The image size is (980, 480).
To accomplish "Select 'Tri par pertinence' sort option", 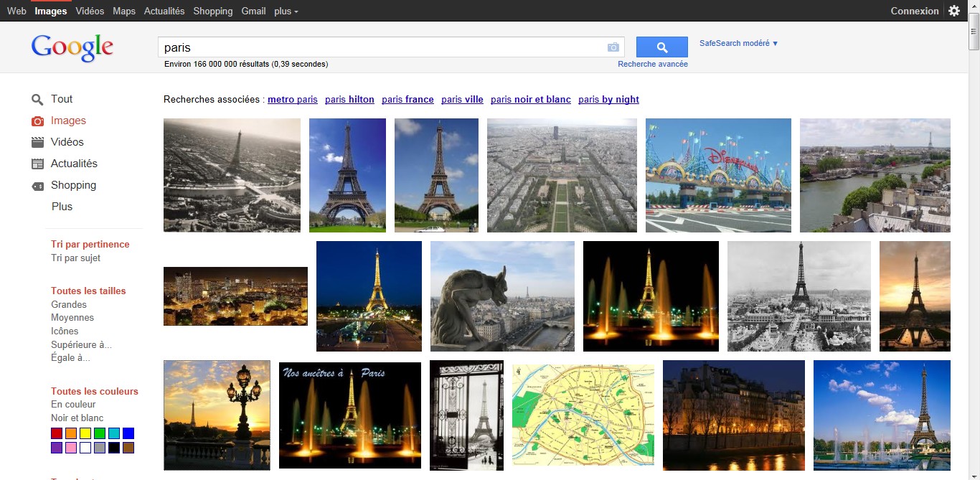I will pos(90,245).
